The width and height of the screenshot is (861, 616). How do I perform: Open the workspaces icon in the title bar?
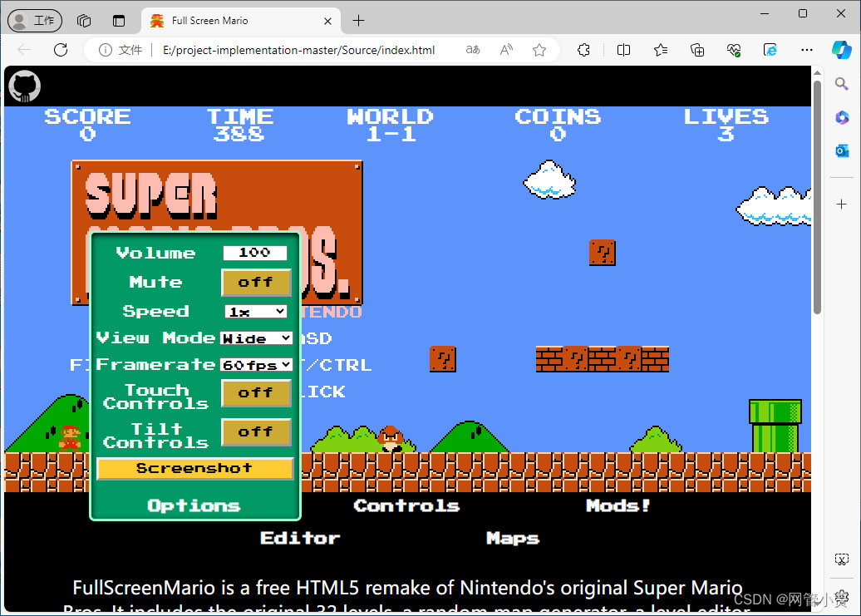point(84,21)
